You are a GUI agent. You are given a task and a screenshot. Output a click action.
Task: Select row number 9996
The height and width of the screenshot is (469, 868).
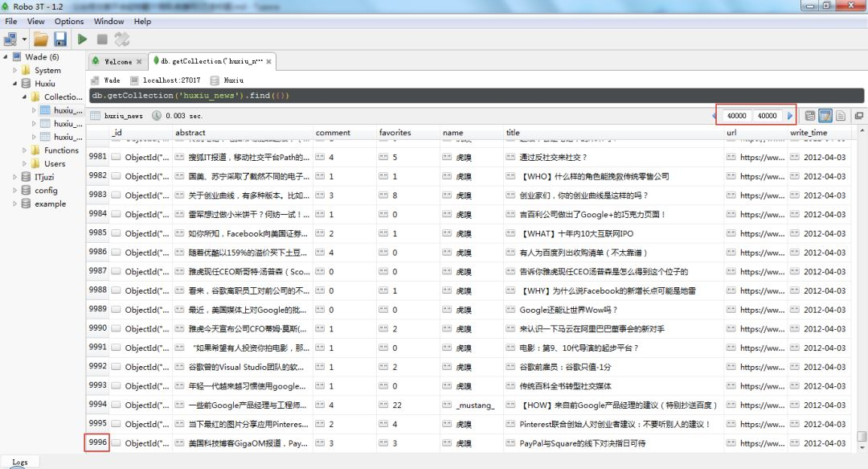tap(97, 442)
